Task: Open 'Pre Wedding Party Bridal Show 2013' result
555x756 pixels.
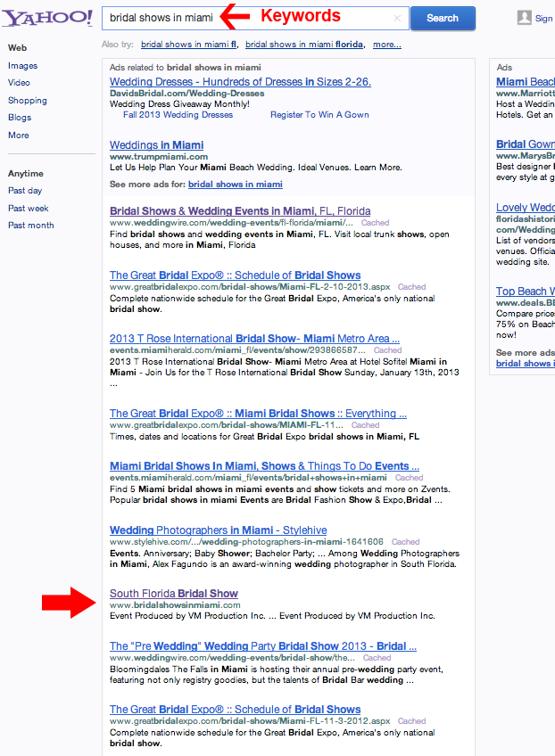Action: point(263,646)
